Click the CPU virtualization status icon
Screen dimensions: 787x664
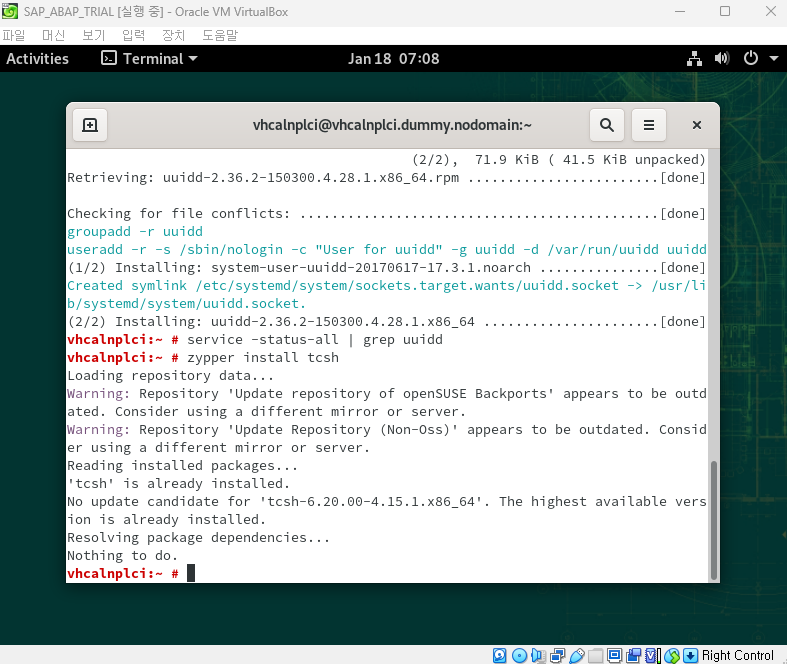(x=652, y=655)
